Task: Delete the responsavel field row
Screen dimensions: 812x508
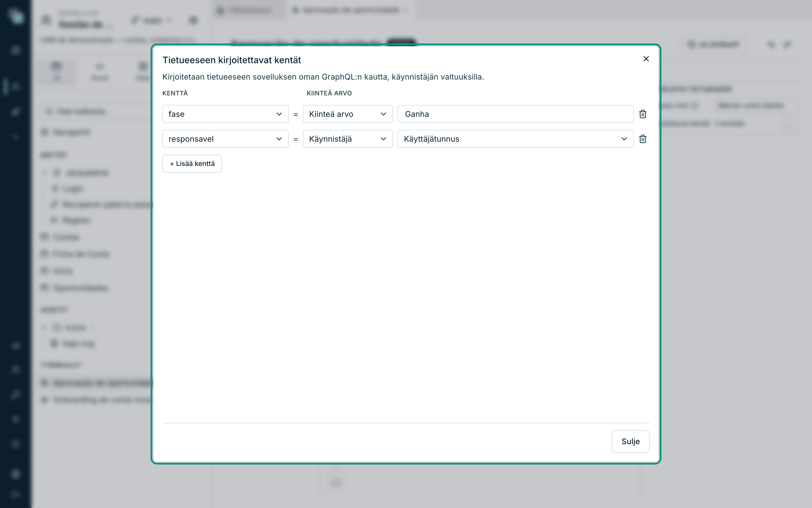Action: pyautogui.click(x=643, y=139)
